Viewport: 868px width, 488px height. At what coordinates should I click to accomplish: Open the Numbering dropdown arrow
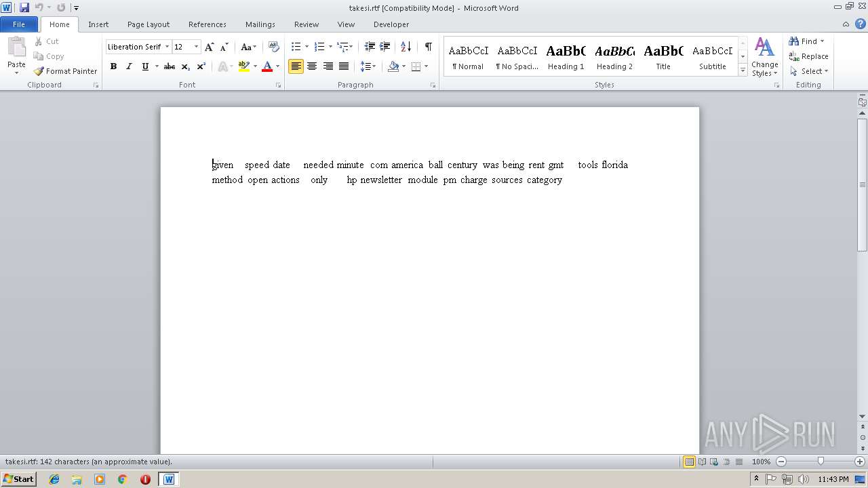[x=330, y=47]
